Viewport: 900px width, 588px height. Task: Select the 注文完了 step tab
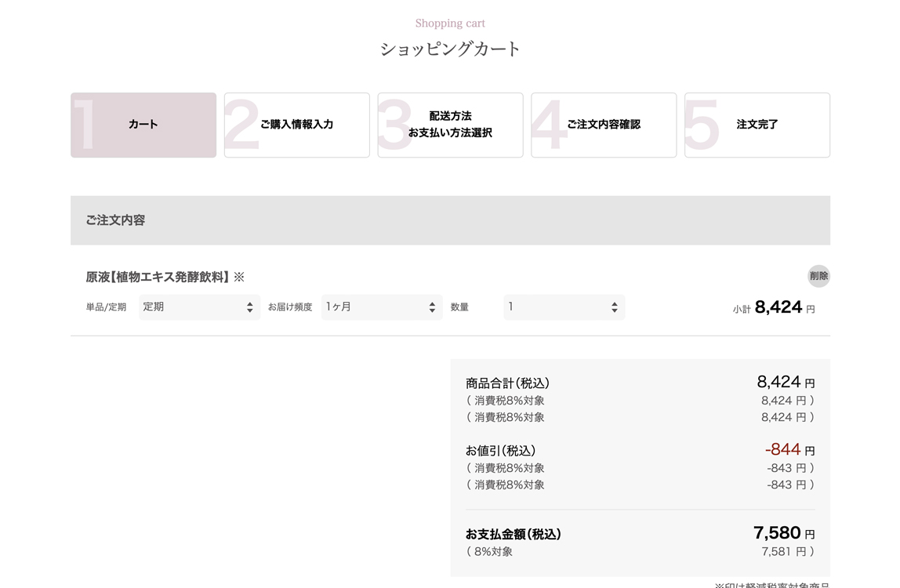click(x=757, y=125)
